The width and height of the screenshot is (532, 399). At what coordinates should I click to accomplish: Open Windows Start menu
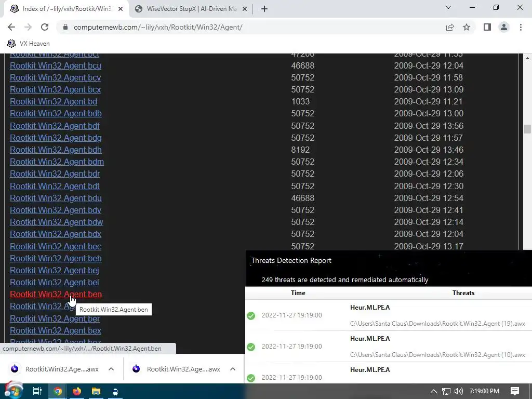point(13,391)
